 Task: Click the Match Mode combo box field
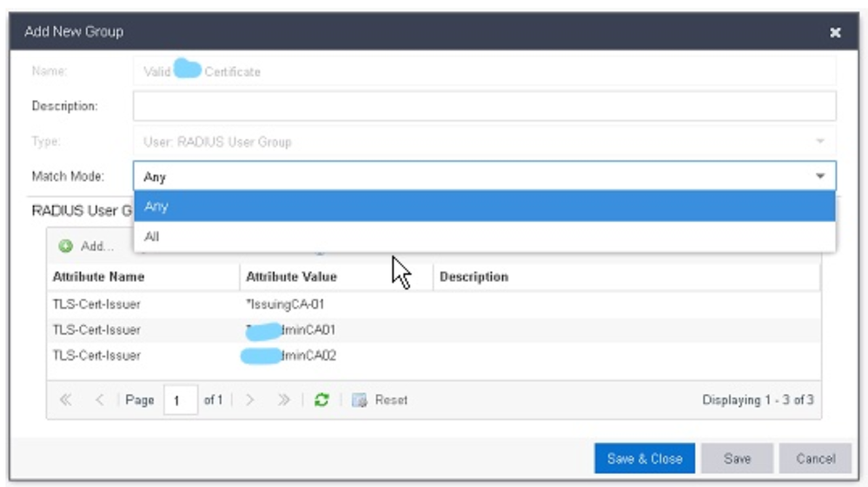(x=469, y=177)
